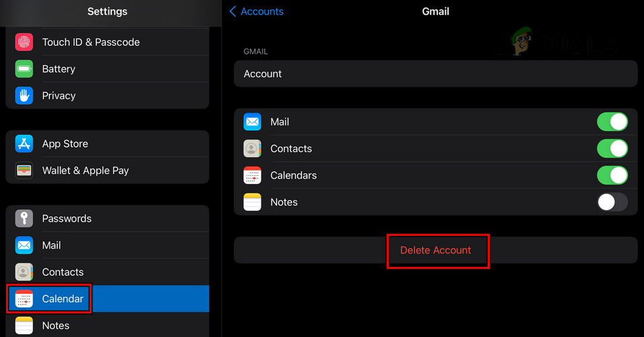
Task: Click the Notes label in Gmail panel
Action: pos(284,202)
